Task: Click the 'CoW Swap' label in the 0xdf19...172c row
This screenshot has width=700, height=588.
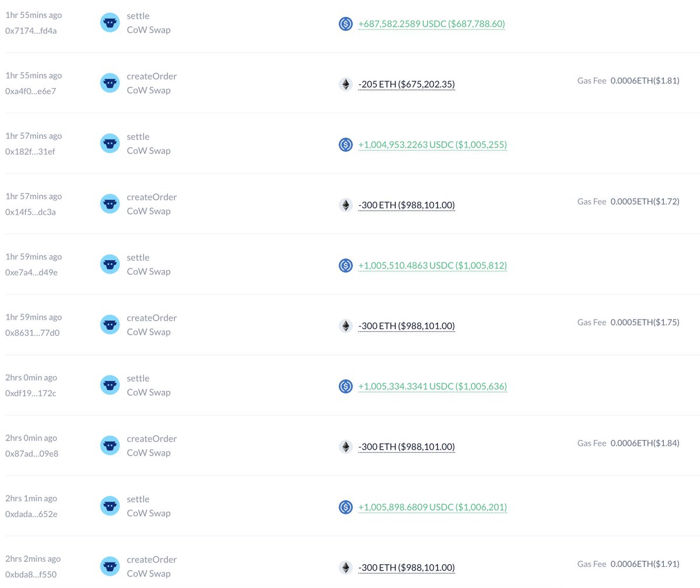Action: pyautogui.click(x=149, y=392)
